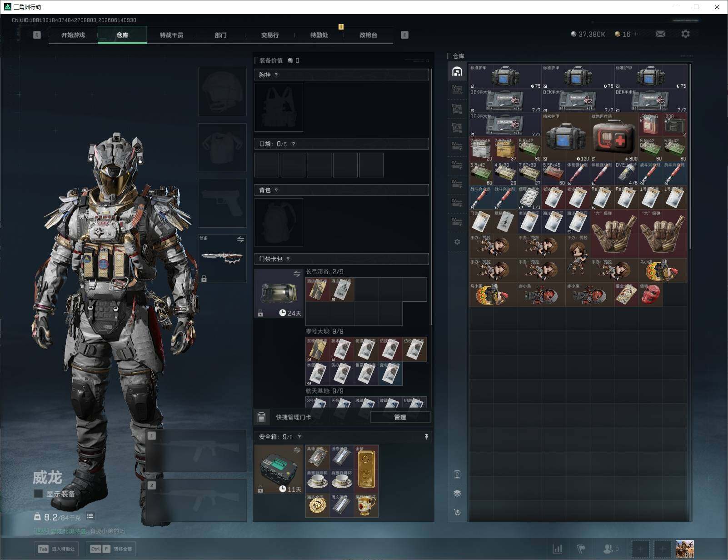Click the first empty squad plus slot
The image size is (728, 560).
641,549
